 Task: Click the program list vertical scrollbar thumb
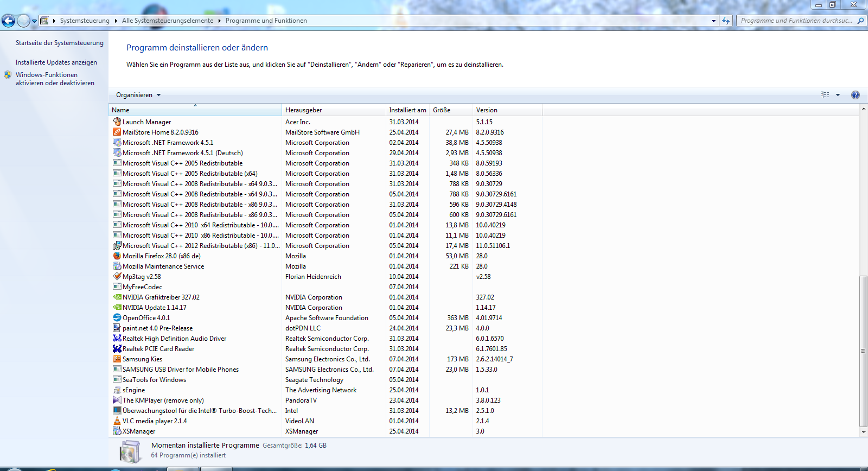pos(863,351)
